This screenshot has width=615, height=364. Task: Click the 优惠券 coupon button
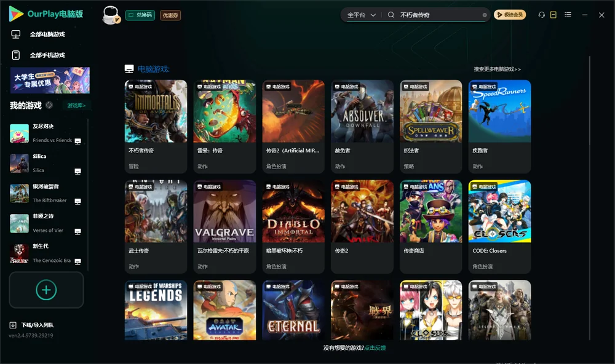click(170, 15)
